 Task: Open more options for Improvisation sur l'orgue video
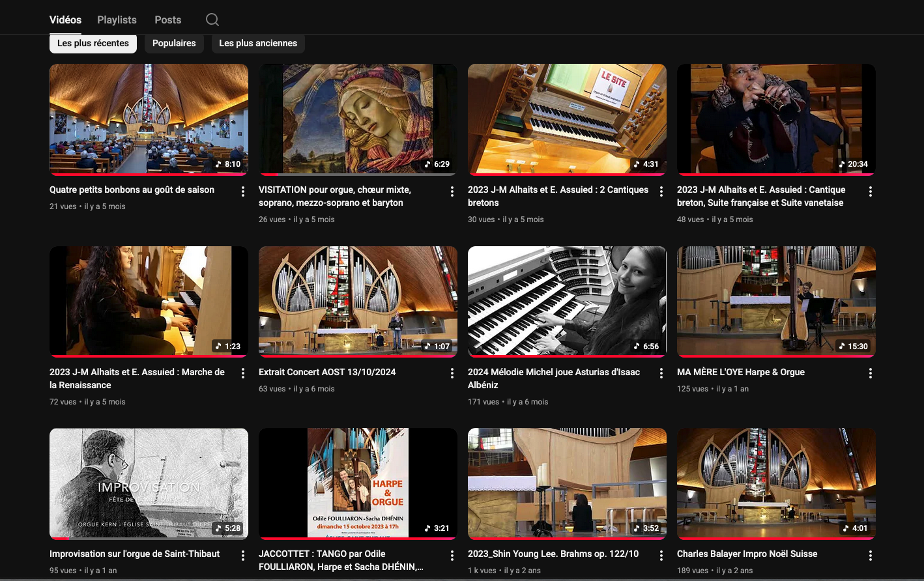[243, 555]
